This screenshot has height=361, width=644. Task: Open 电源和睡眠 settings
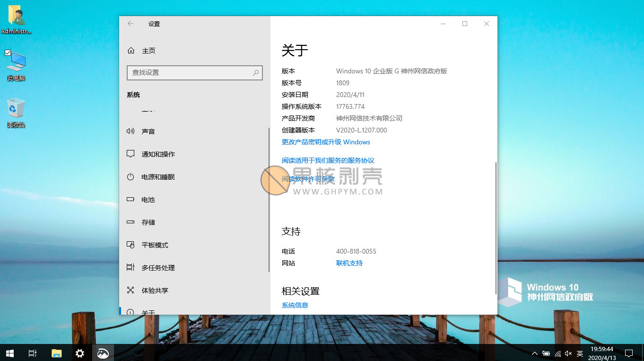[158, 177]
